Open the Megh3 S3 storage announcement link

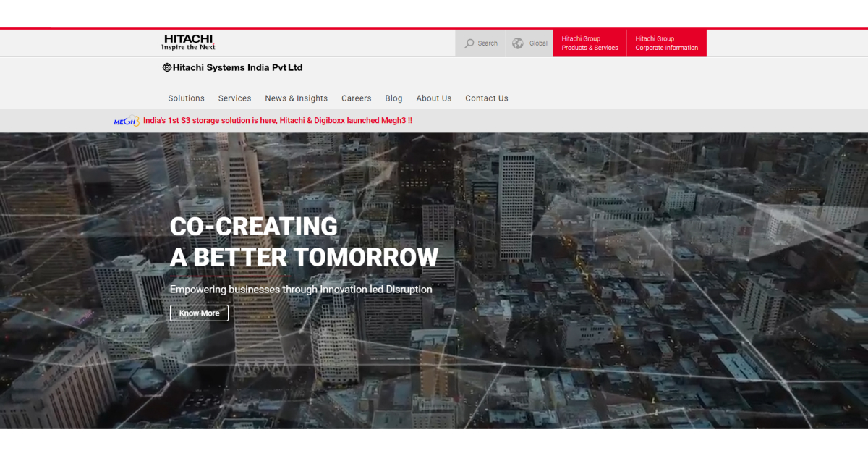point(278,121)
